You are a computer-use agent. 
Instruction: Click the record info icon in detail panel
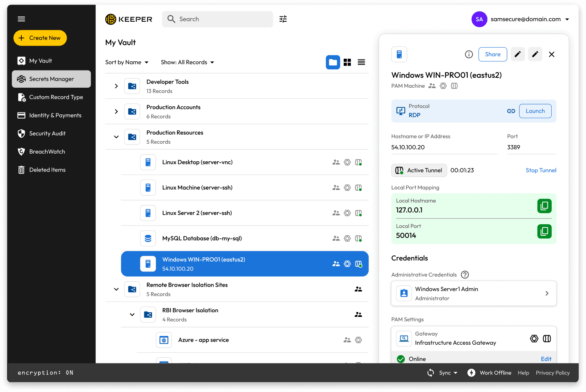point(469,55)
